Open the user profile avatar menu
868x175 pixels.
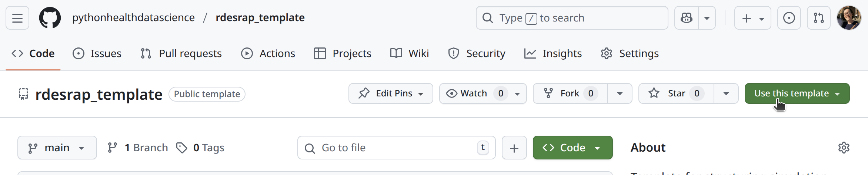[849, 18]
